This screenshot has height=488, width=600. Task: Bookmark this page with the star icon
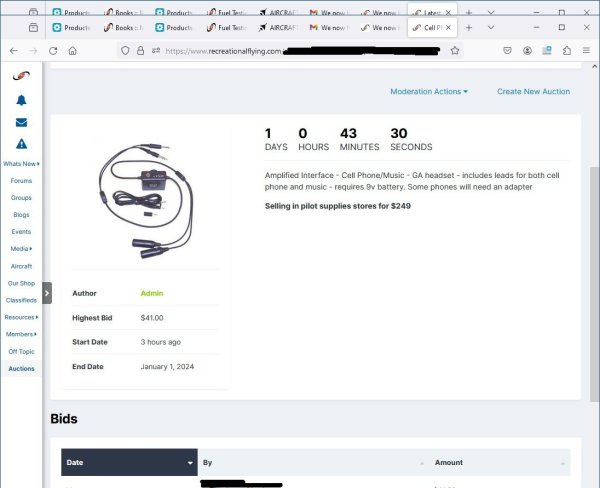[455, 50]
